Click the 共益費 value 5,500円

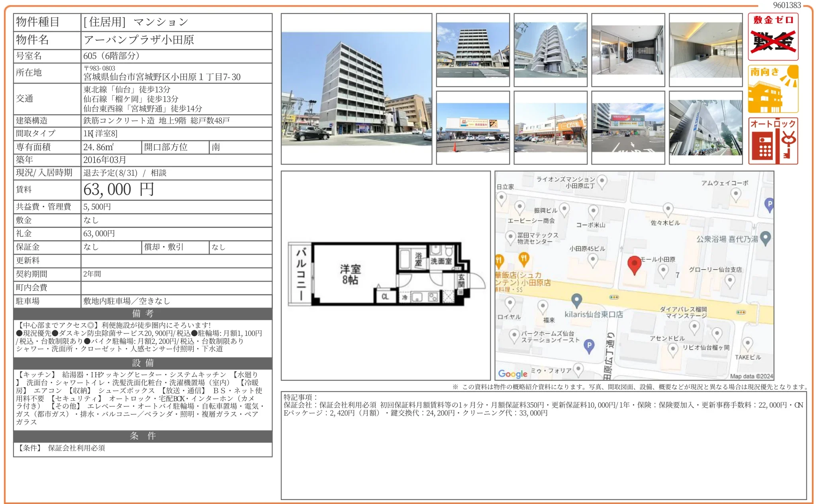[97, 207]
